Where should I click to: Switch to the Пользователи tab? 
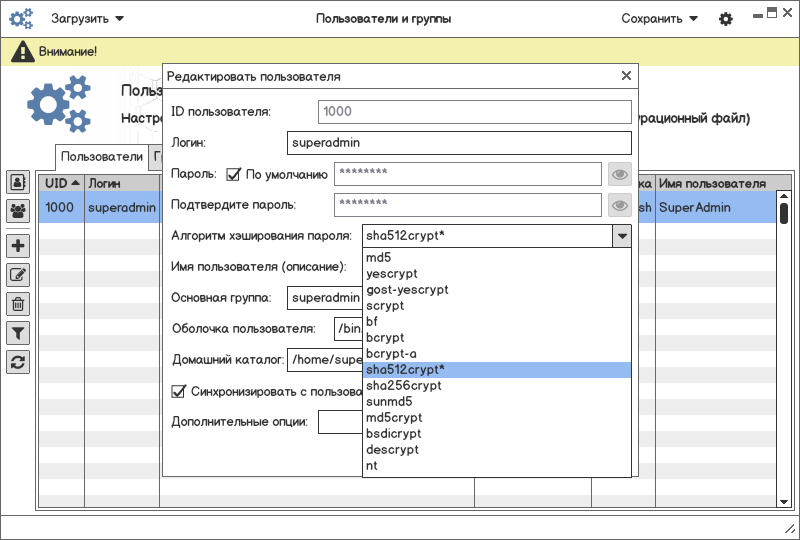pos(101,157)
